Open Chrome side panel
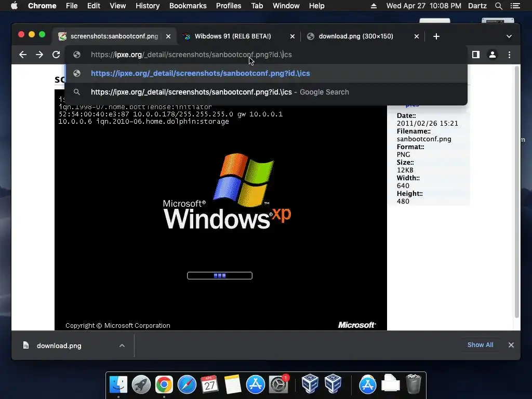 tap(476, 55)
